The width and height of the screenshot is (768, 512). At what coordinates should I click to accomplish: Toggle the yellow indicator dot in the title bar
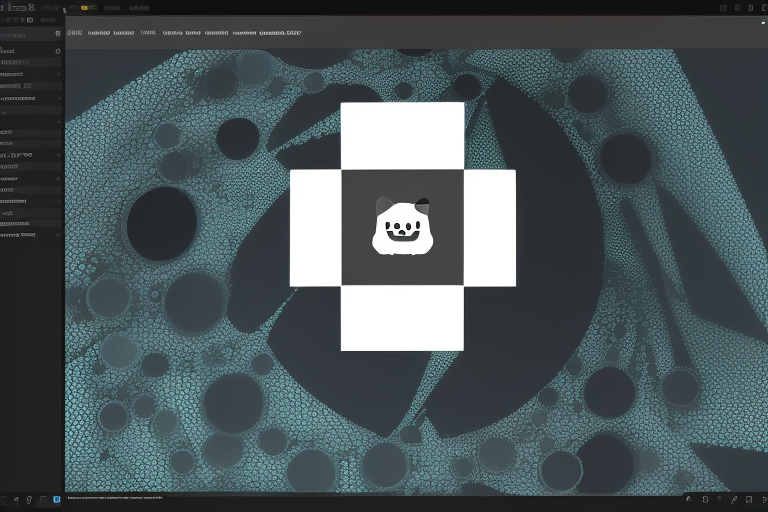coord(83,8)
